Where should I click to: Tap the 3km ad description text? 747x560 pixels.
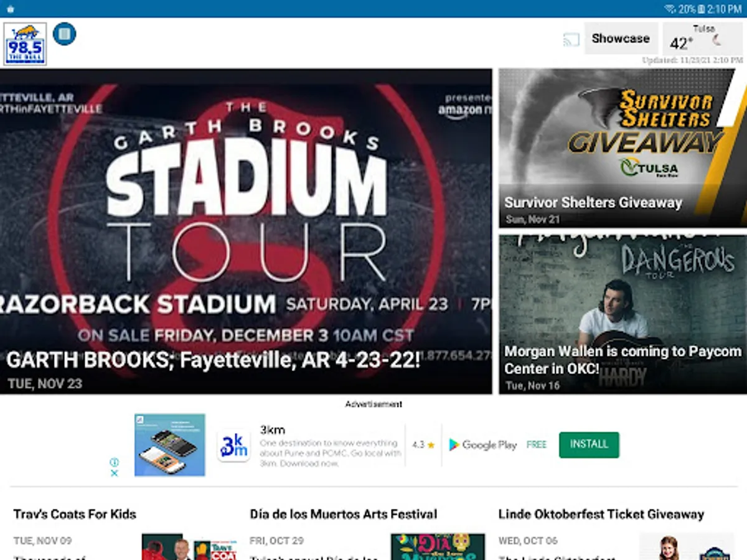330,453
